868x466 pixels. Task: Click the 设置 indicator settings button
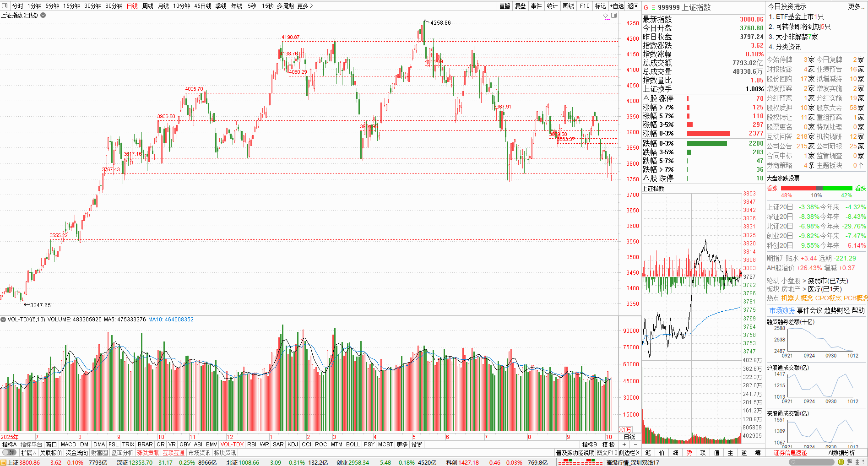pos(417,444)
